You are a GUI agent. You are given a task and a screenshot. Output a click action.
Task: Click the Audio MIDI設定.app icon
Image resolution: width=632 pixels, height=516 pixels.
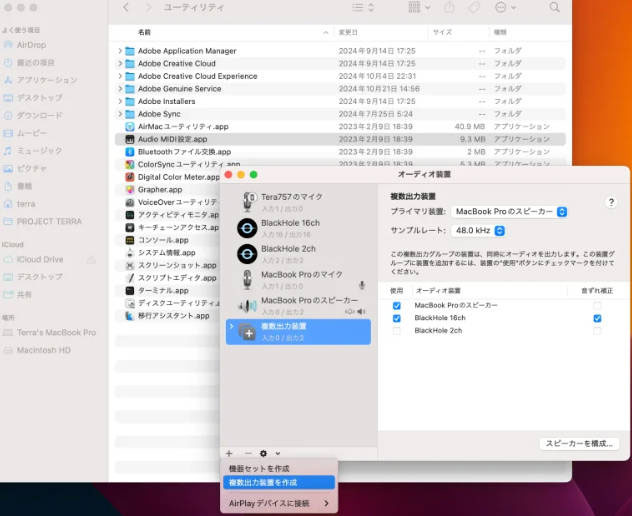click(x=129, y=139)
